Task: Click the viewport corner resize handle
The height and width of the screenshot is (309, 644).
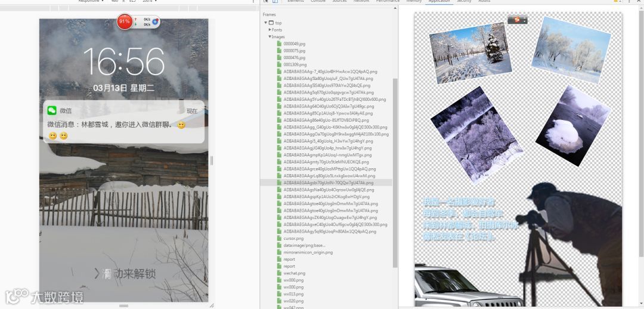Action: point(212,305)
